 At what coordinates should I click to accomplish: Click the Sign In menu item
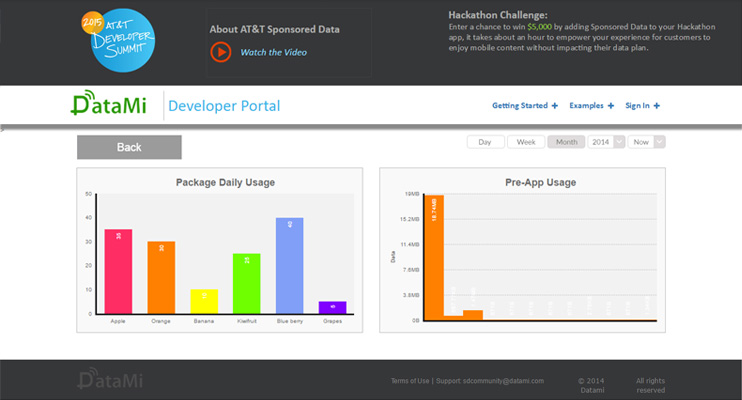click(637, 106)
